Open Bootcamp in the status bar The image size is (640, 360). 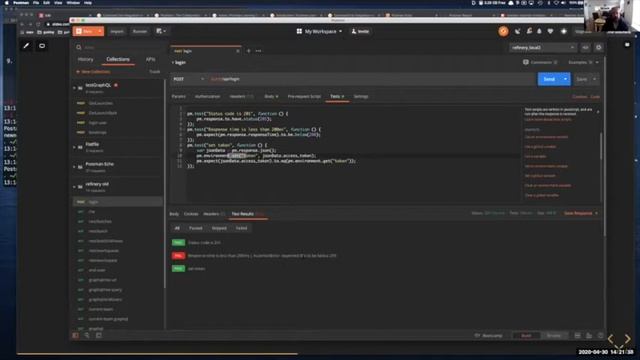[489, 336]
